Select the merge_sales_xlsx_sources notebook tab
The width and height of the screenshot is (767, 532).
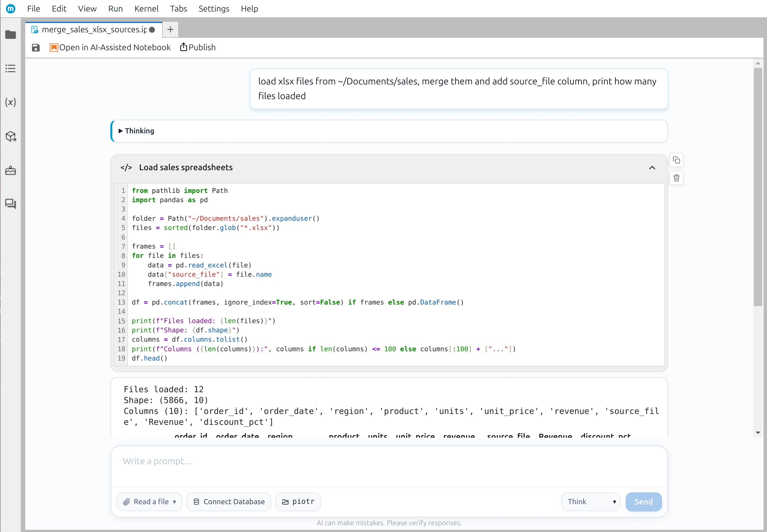tap(94, 30)
